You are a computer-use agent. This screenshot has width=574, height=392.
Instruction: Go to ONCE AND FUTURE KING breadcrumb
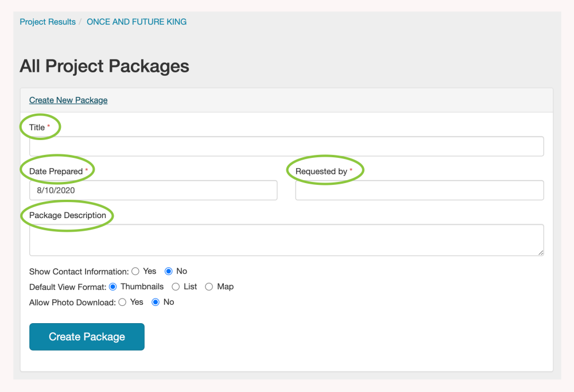click(137, 22)
